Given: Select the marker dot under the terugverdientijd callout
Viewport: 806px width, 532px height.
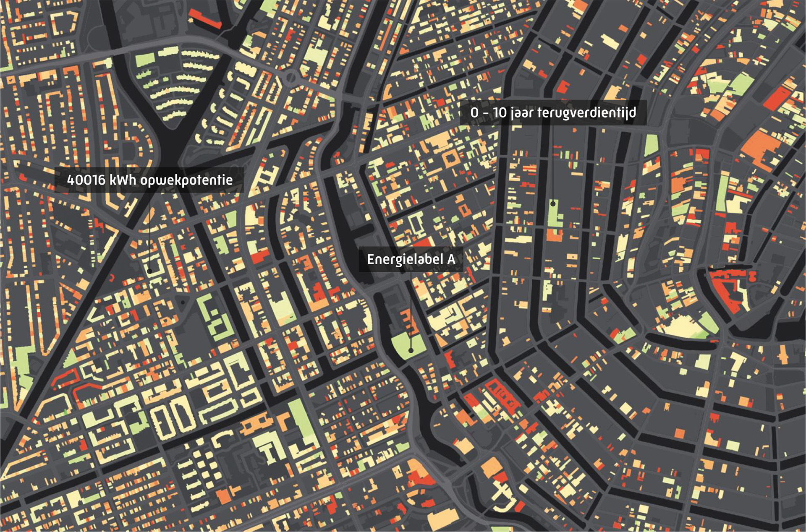Looking at the screenshot, I should (x=553, y=203).
